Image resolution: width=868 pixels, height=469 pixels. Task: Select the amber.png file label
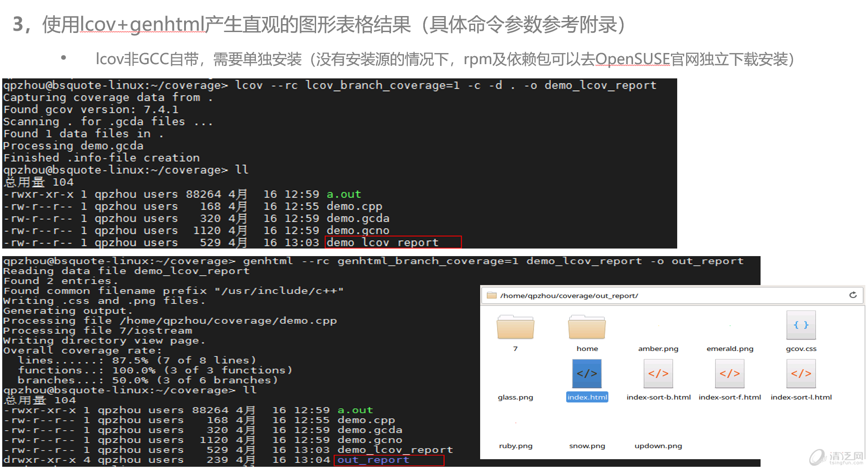point(658,349)
